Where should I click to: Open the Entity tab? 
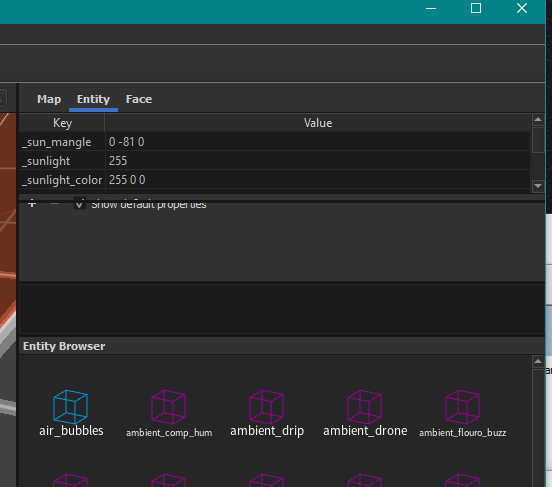(x=93, y=99)
